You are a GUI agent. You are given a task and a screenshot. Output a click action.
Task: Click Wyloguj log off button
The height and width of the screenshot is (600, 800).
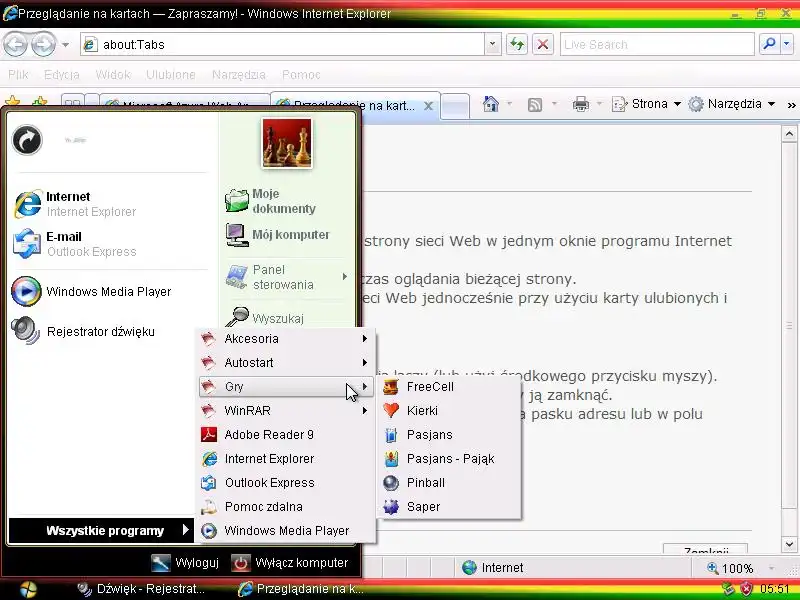click(x=186, y=563)
